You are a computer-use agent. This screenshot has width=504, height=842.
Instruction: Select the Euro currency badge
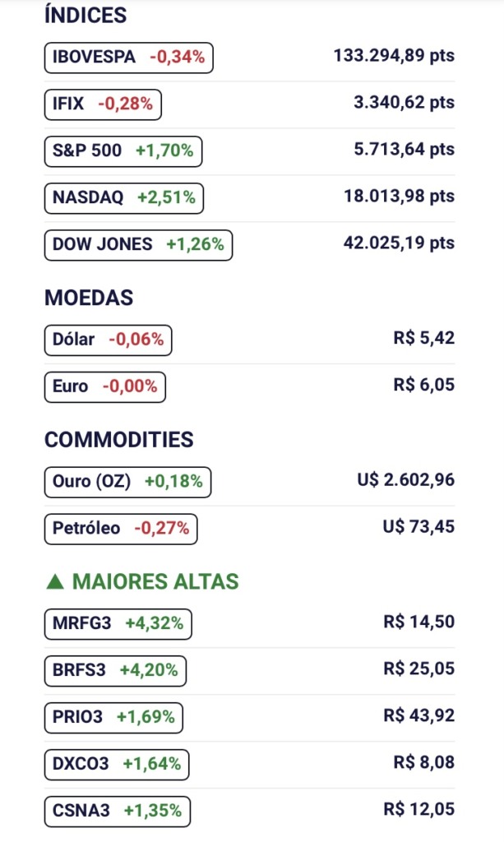click(x=104, y=386)
